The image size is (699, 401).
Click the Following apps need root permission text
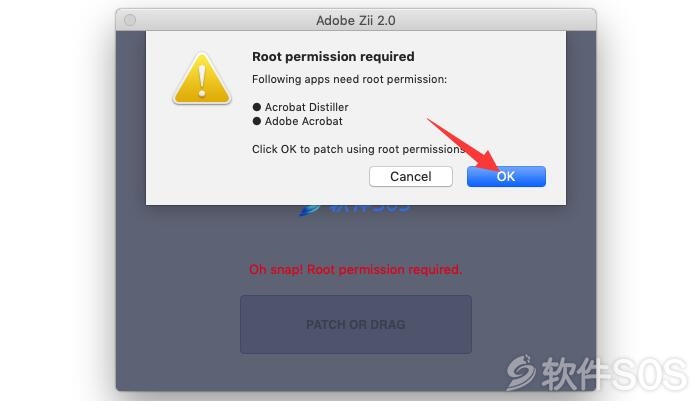coord(349,79)
